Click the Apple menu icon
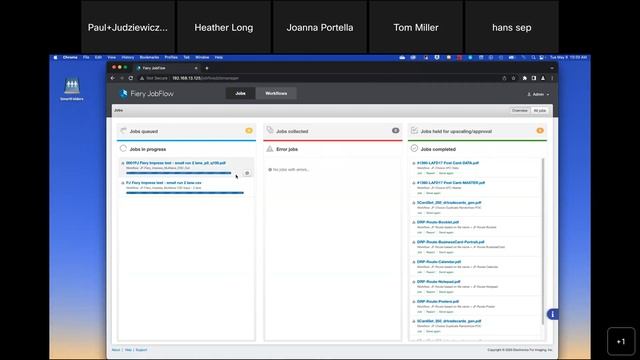This screenshot has width=640, height=360. pos(56,58)
